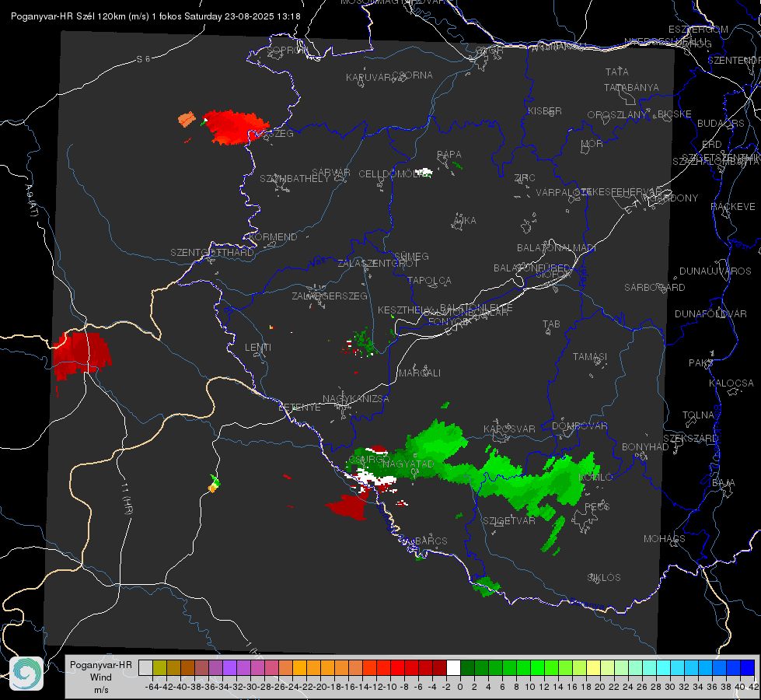Click the SÜMEG city label
This screenshot has height=700, width=761.
click(411, 256)
